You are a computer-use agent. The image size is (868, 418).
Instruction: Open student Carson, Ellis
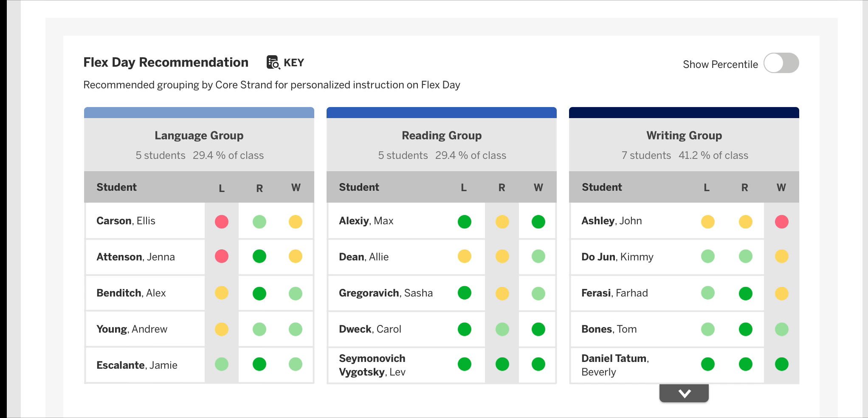pyautogui.click(x=126, y=221)
